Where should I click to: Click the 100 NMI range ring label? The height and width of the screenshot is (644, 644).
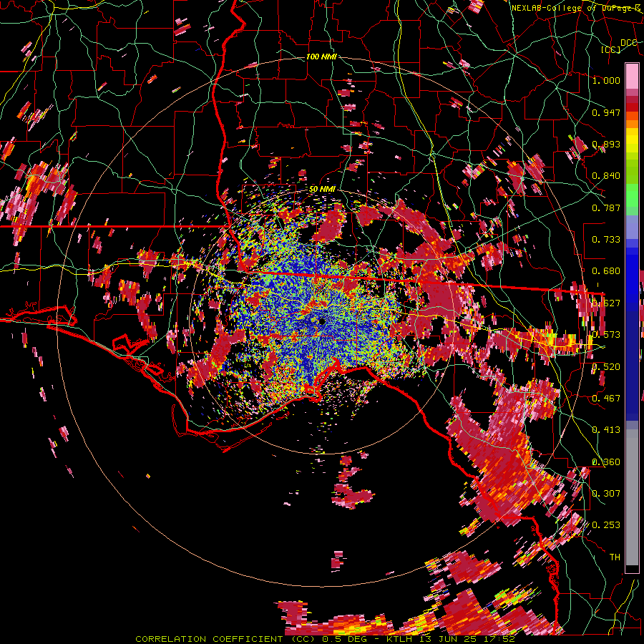point(321,57)
